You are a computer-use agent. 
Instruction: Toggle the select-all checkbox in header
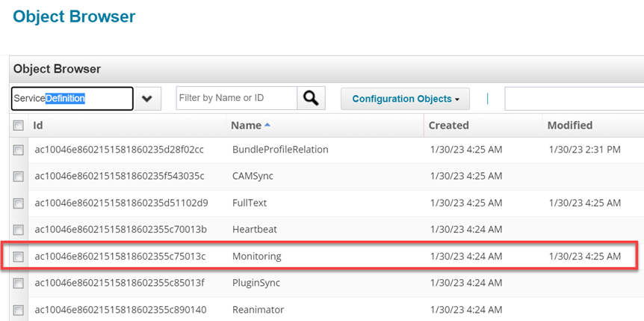click(x=19, y=126)
